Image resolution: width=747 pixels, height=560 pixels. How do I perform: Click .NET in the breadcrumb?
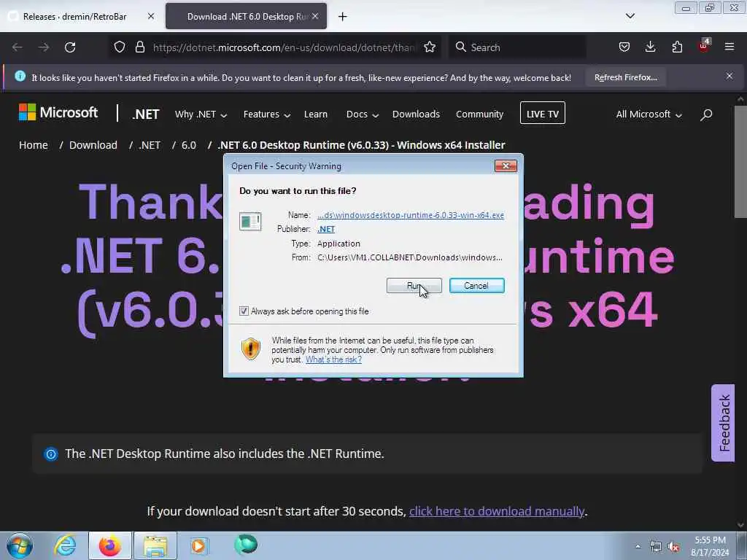point(150,145)
